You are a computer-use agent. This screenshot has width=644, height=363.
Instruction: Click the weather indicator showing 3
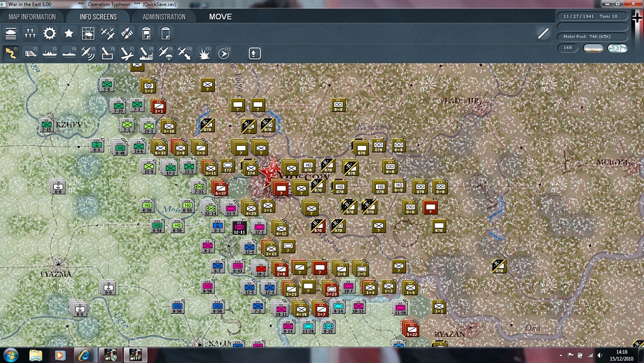(x=618, y=48)
